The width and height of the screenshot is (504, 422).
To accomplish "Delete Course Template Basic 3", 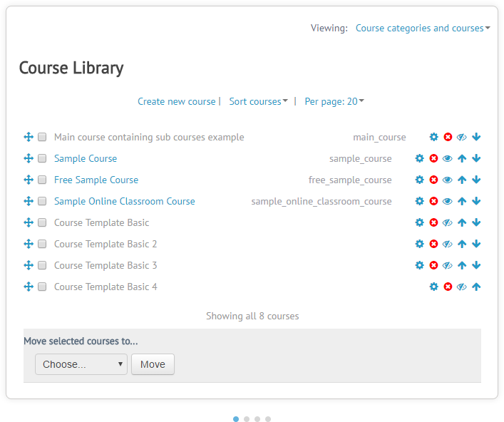I will (x=433, y=265).
